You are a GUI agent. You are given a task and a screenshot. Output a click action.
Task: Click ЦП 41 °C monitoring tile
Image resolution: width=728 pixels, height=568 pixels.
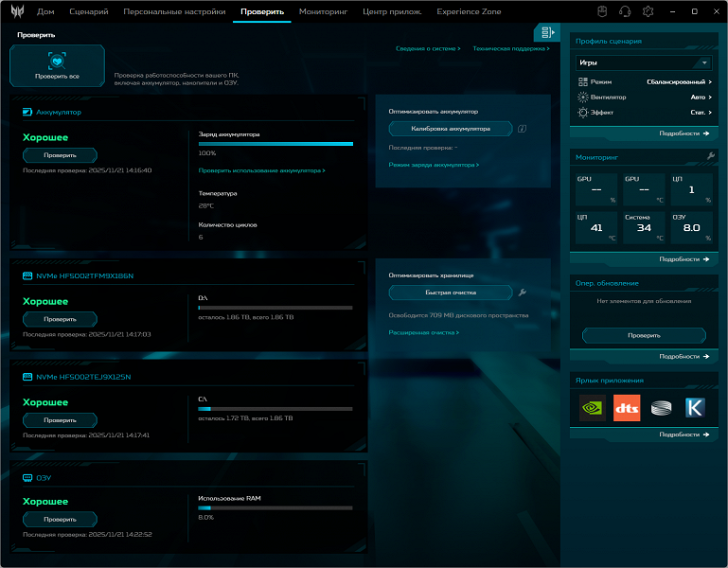596,227
